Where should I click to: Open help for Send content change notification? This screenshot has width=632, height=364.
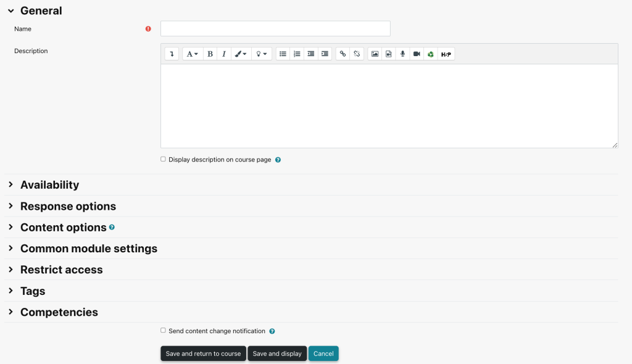[x=272, y=331]
